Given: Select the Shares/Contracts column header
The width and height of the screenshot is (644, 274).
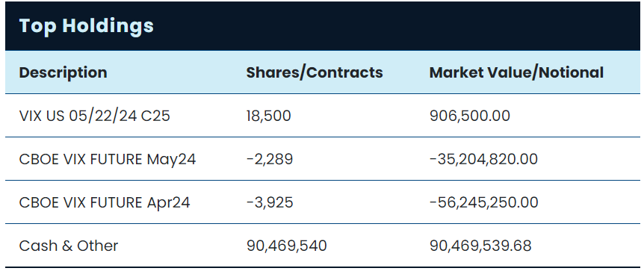Looking at the screenshot, I should tap(315, 72).
